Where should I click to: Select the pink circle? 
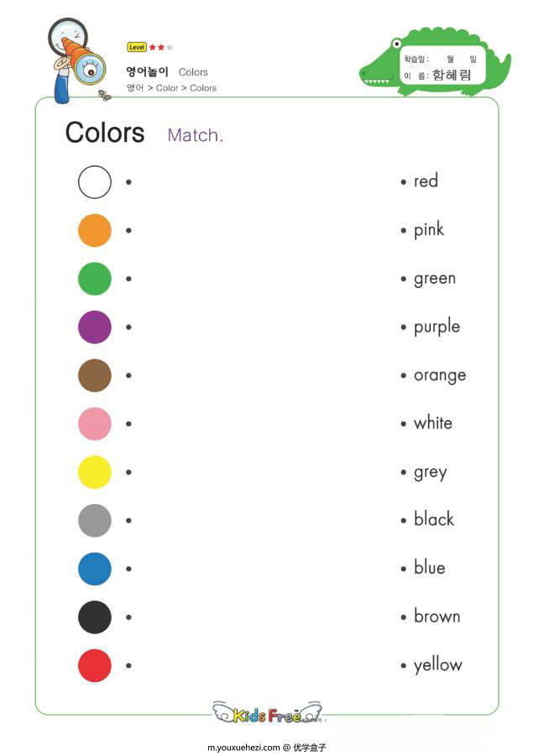[95, 424]
